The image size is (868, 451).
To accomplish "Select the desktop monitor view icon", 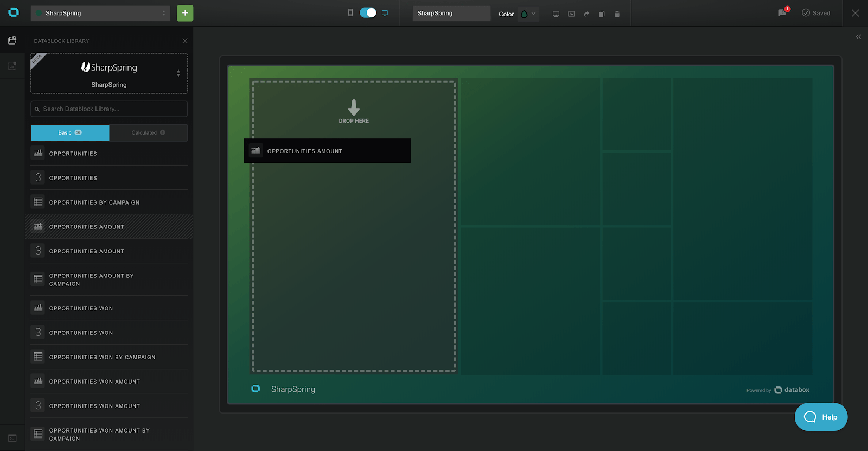I will click(385, 13).
